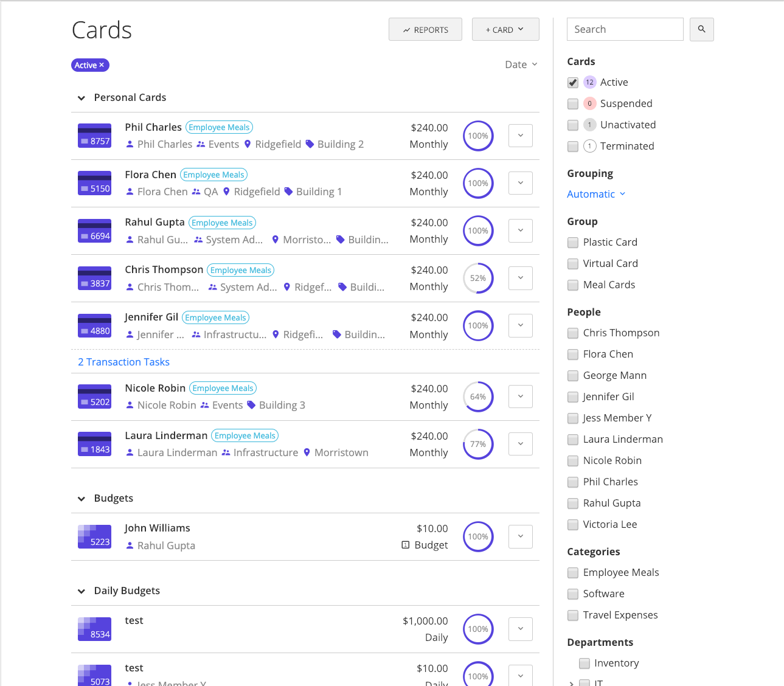Uncheck the Active cards filter checkbox

click(x=572, y=83)
